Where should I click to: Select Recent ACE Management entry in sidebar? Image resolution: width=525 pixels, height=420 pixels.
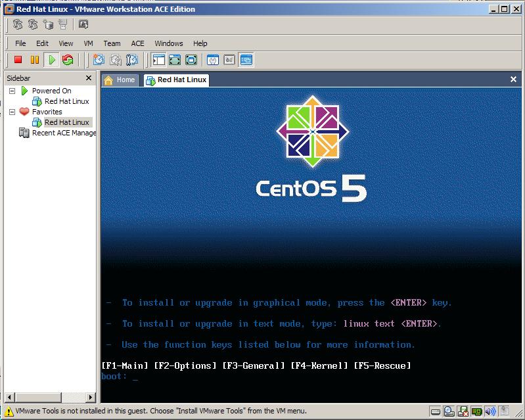pos(63,133)
